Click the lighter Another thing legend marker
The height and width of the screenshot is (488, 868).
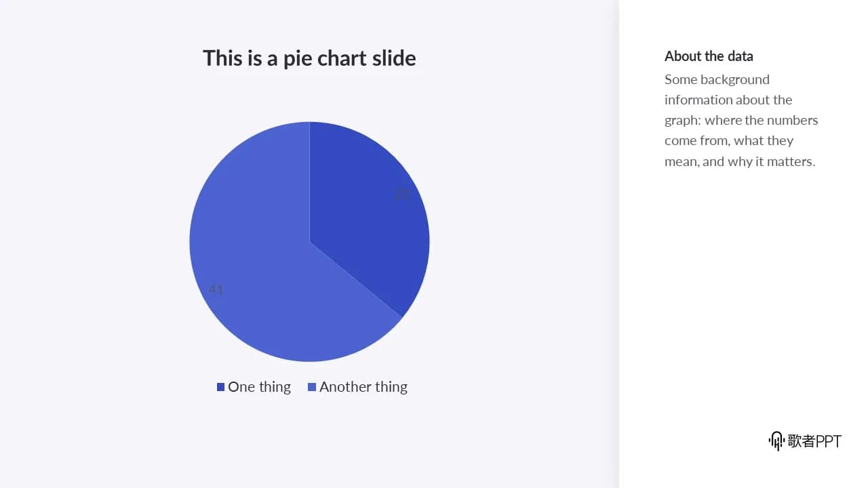point(312,387)
